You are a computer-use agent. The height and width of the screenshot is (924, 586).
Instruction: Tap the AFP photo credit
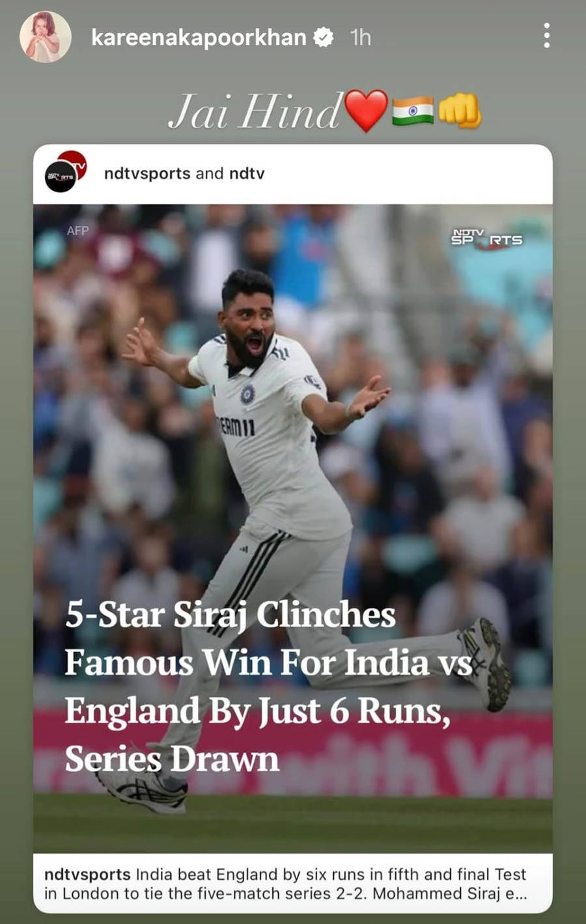click(x=77, y=231)
